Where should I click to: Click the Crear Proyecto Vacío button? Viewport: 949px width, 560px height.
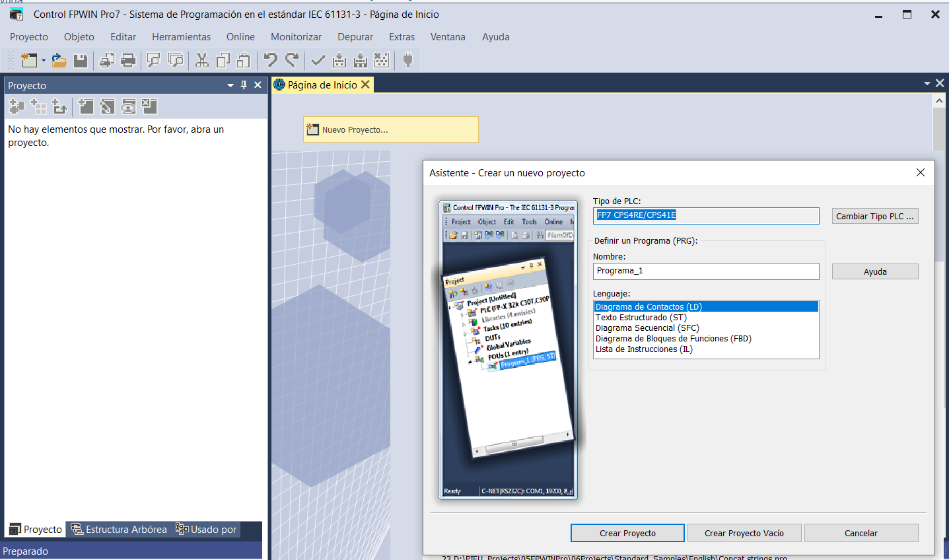tap(744, 533)
